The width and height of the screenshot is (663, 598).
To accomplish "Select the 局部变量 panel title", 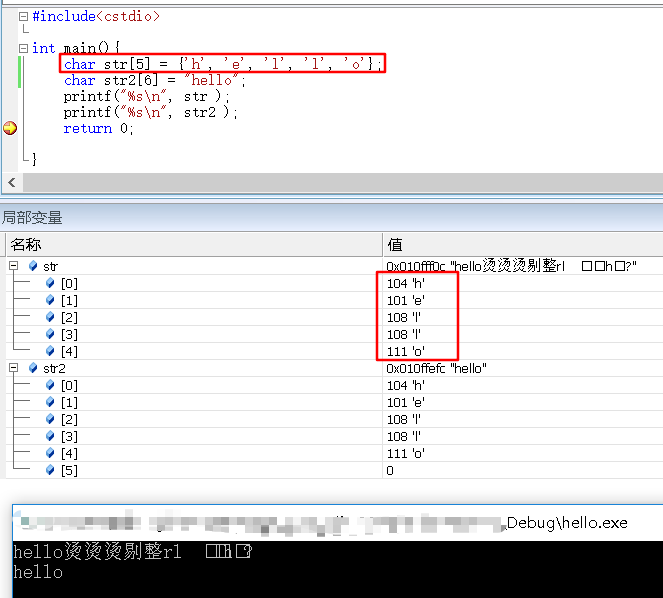I will click(x=32, y=217).
